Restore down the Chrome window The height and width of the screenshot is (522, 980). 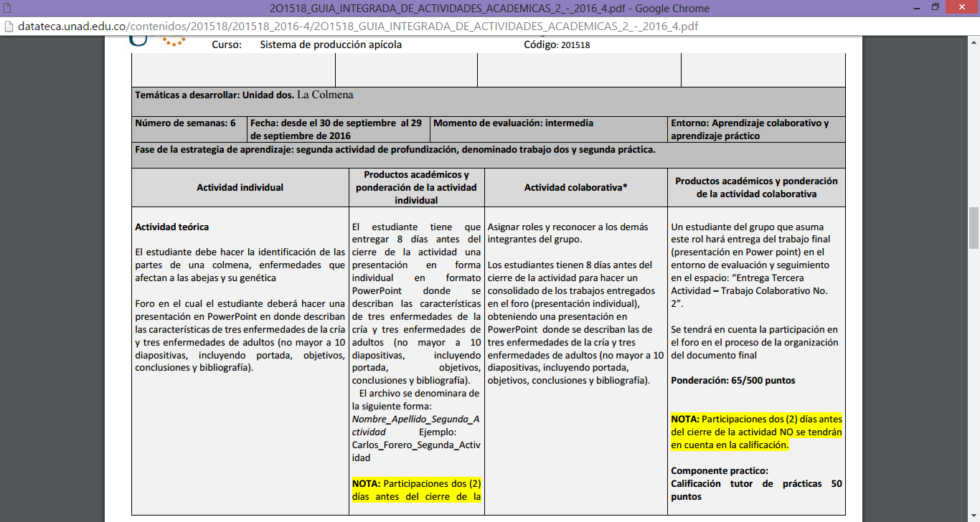935,8
